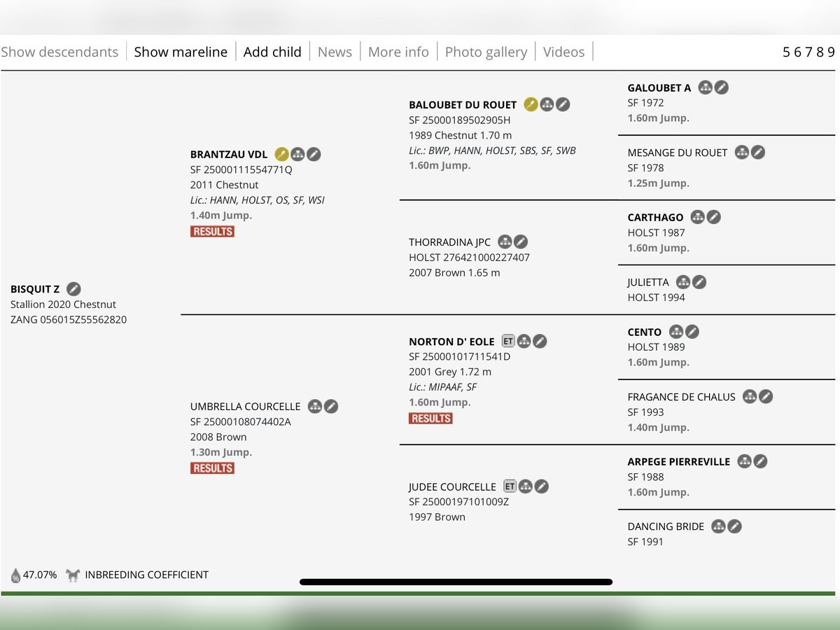The height and width of the screenshot is (630, 840).
Task: Open pedigree tree icon for CARTHAGO
Action: tap(697, 217)
